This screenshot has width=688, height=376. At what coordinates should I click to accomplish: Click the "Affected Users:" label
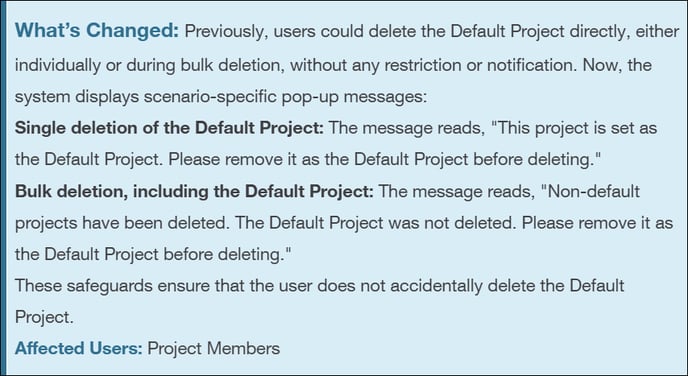coord(79,348)
